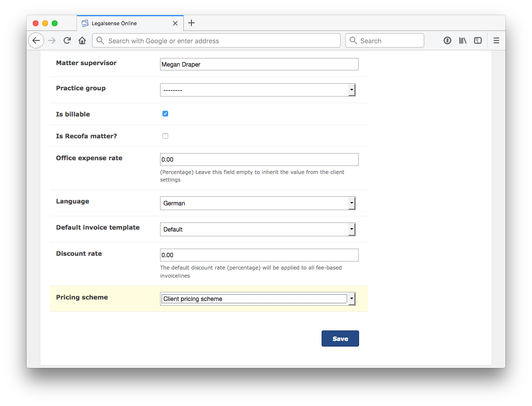Viewport: 532px width, 406px height.
Task: Click the search magnifier in address bar
Action: (100, 41)
